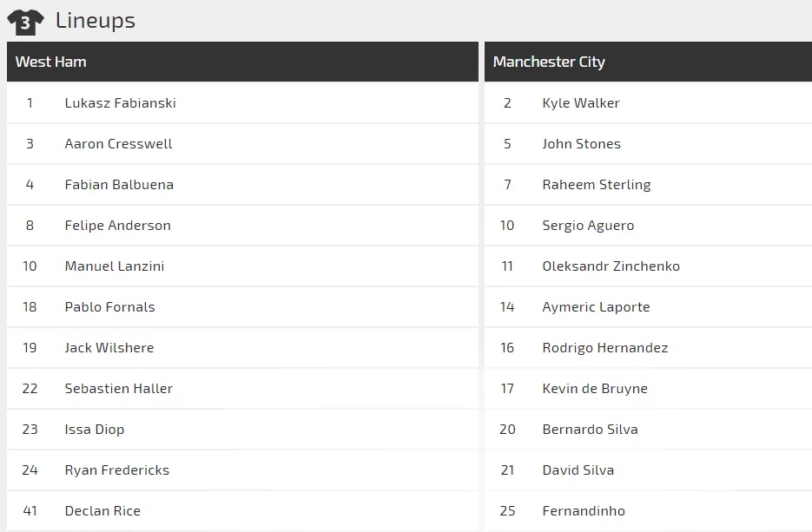This screenshot has height=532, width=812.
Task: Open Lukasz Fabianski player link
Action: pos(120,102)
